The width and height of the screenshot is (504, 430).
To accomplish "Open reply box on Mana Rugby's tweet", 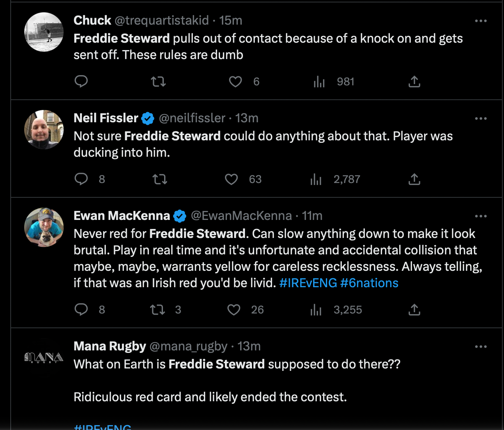I will click(x=81, y=427).
